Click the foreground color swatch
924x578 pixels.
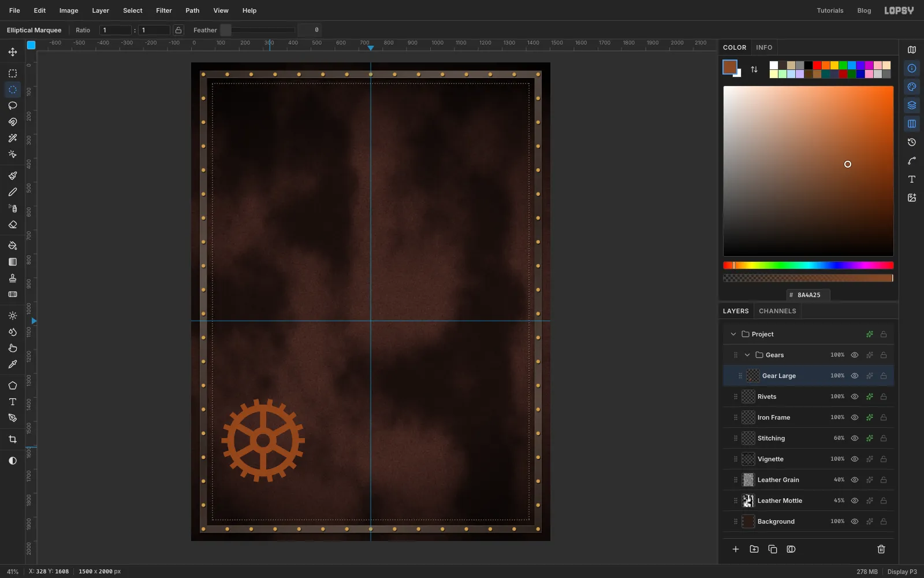coord(730,67)
